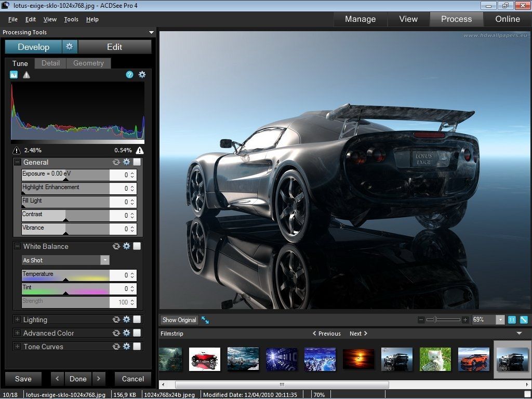Toggle the histogram display icon
532x399 pixels.
14,74
